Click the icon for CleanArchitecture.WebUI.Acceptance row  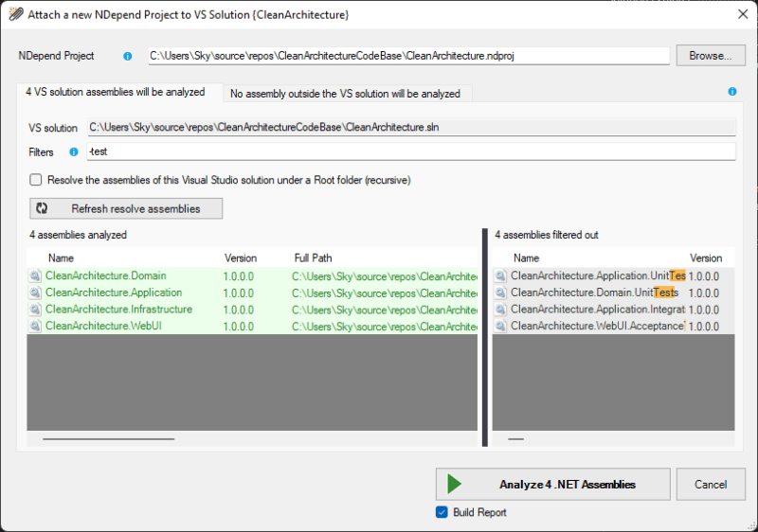pyautogui.click(x=501, y=326)
